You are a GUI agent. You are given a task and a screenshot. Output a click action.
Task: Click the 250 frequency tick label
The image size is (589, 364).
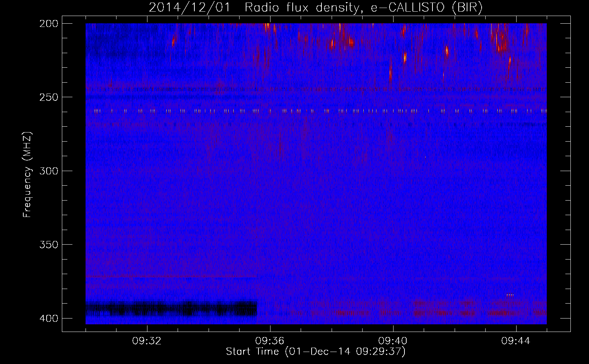tap(48, 97)
